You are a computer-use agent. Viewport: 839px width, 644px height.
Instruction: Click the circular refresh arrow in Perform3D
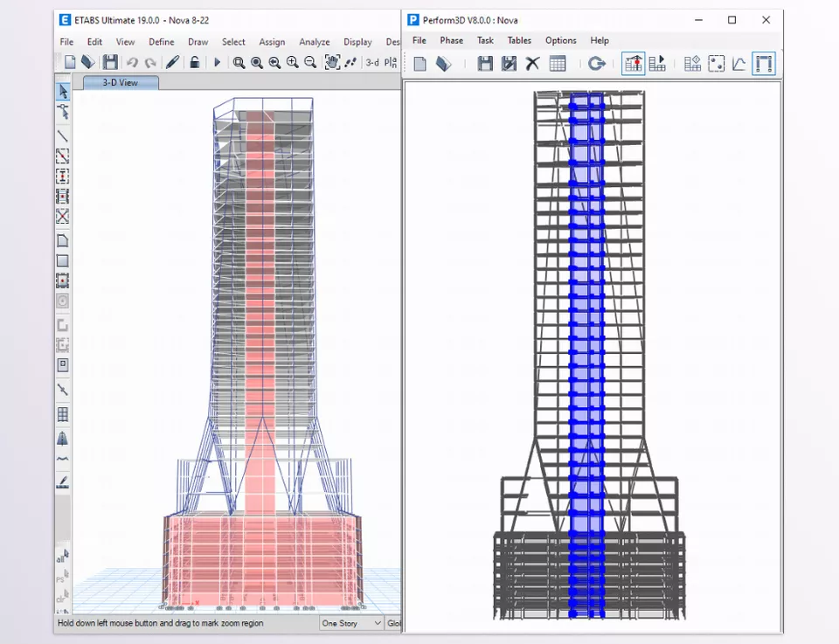[x=597, y=64]
